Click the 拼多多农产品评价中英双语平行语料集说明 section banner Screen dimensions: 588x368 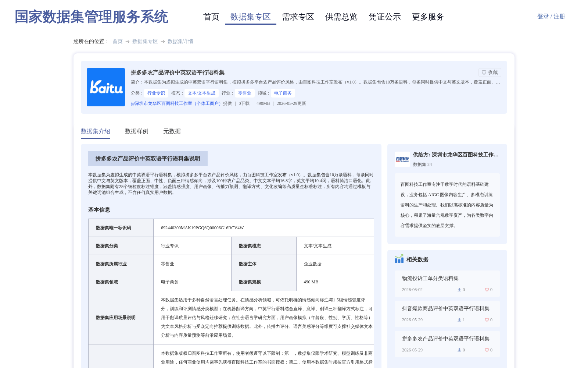[148, 159]
